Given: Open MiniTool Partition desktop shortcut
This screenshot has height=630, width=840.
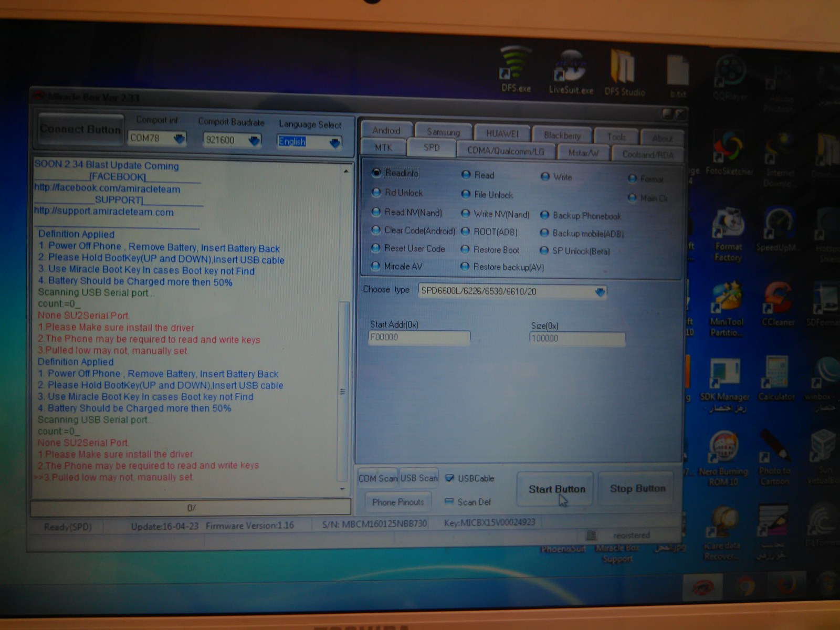Looking at the screenshot, I should tap(727, 309).
